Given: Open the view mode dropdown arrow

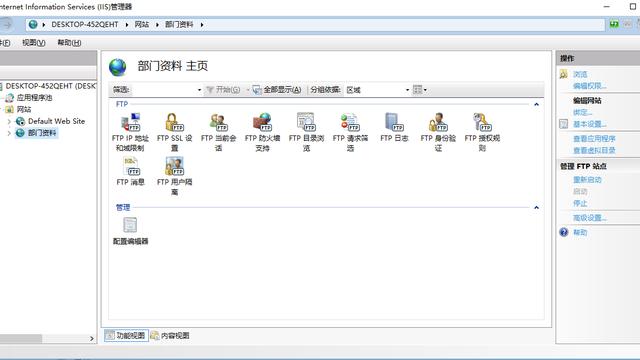Looking at the screenshot, I should coord(425,90).
